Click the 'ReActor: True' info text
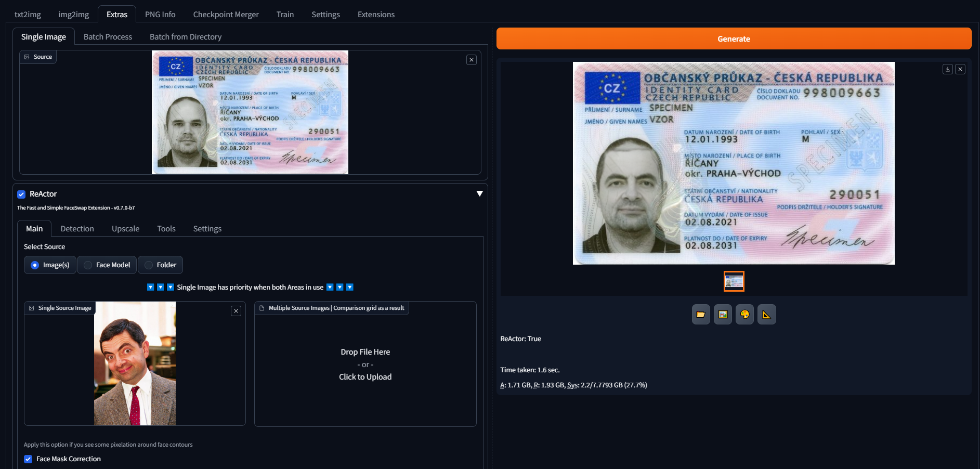 [x=520, y=339]
